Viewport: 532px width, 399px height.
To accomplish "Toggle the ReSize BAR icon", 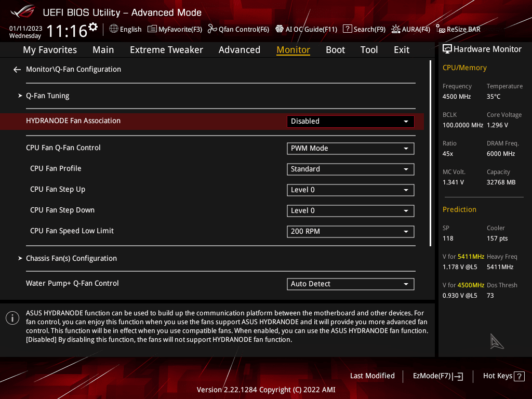I will (441, 29).
